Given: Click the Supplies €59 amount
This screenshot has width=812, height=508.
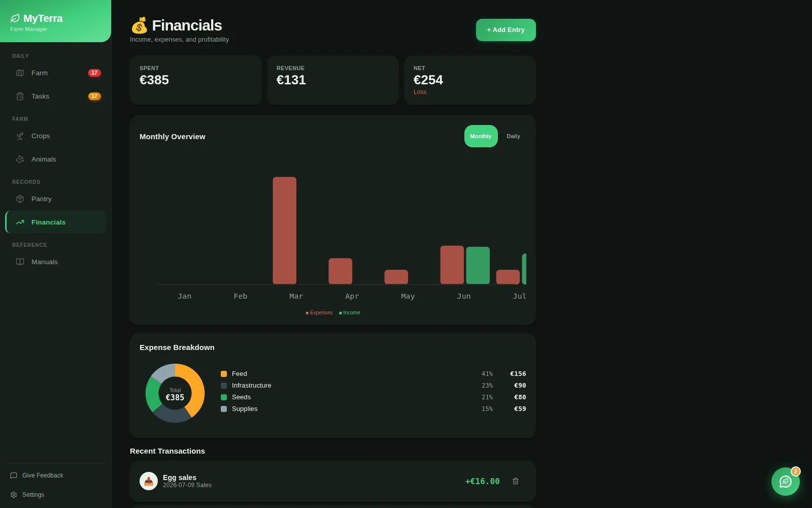Looking at the screenshot, I should 520,409.
